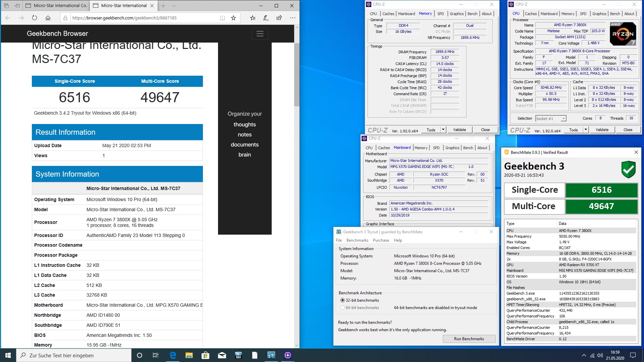
Task: Click the Geekbench Browser title link
Action: [x=57, y=34]
